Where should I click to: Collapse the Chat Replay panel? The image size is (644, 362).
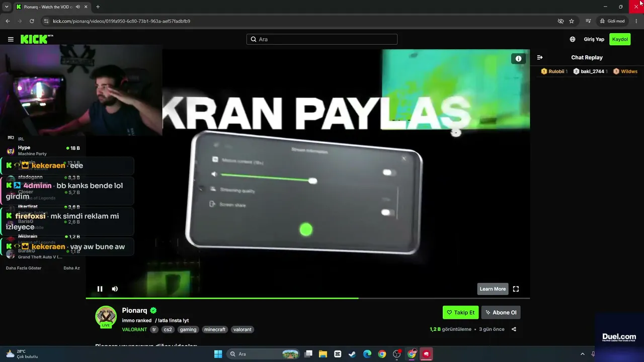click(540, 57)
